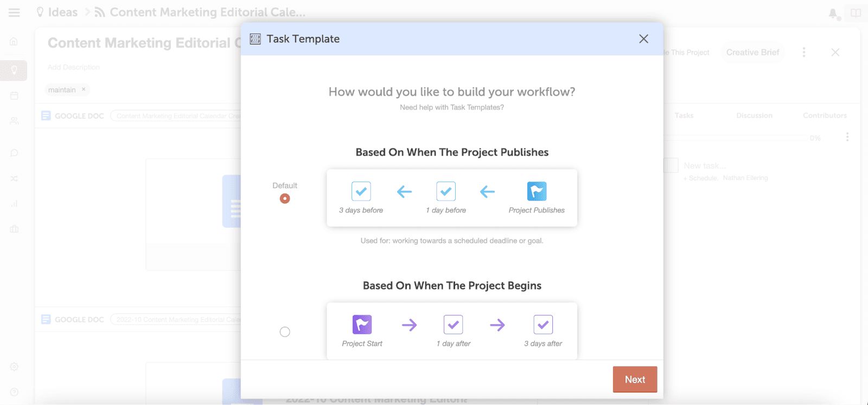Viewport: 868px width, 405px height.
Task: Switch to the Tasks tab
Action: tap(684, 115)
